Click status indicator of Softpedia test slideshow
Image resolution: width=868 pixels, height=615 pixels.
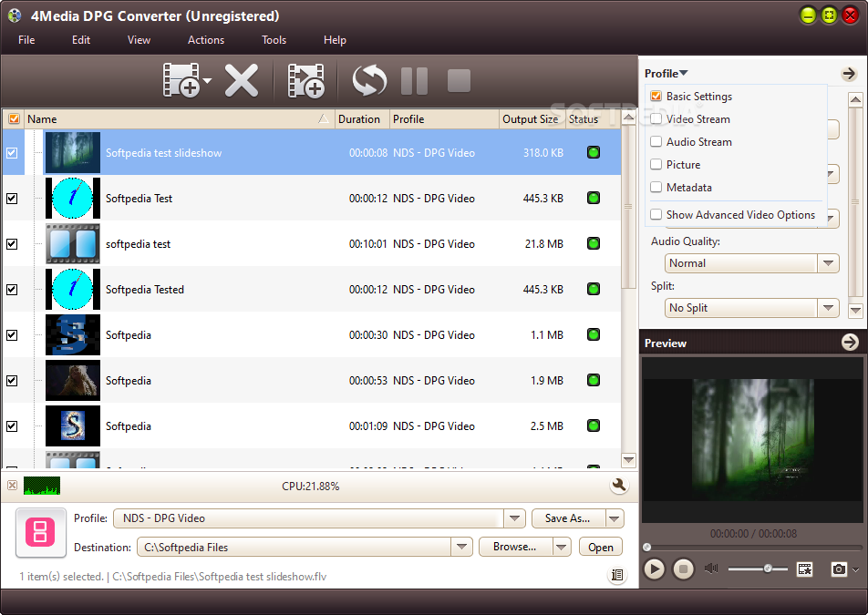[594, 152]
